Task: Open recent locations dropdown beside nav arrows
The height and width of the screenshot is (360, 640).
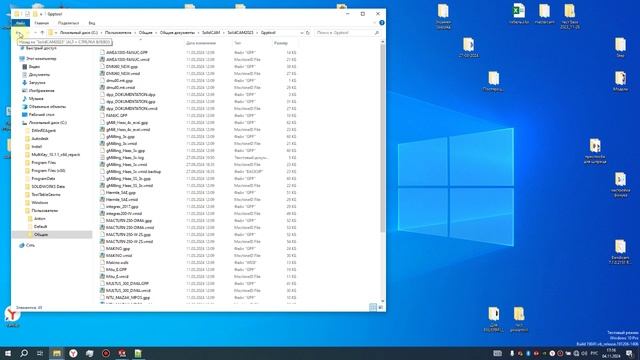Action: pyautogui.click(x=36, y=33)
